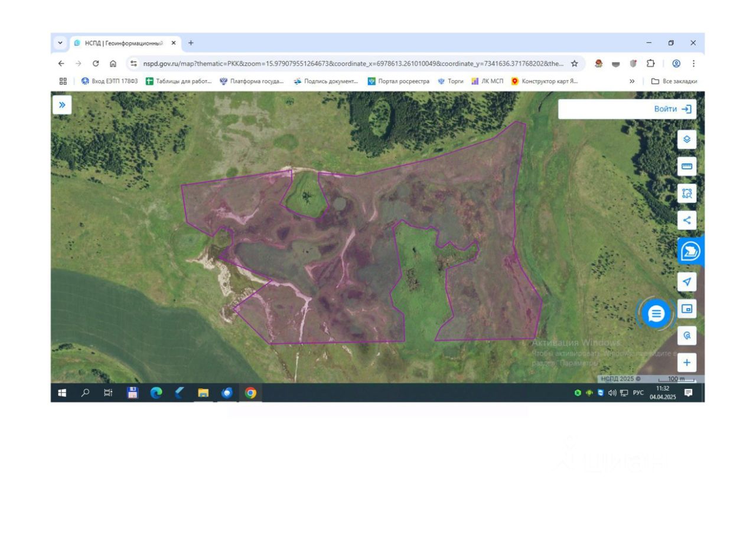This screenshot has width=756, height=534.
Task: Open the Торги bookmark
Action: pos(451,81)
